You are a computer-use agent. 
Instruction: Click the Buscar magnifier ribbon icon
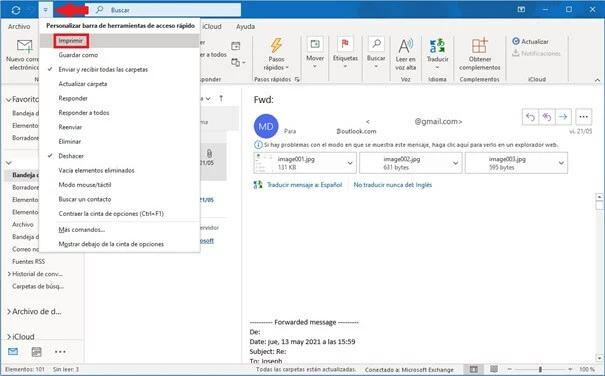coord(376,44)
